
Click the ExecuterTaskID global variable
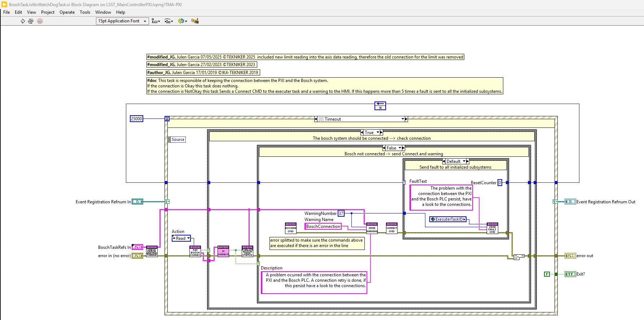point(448,219)
